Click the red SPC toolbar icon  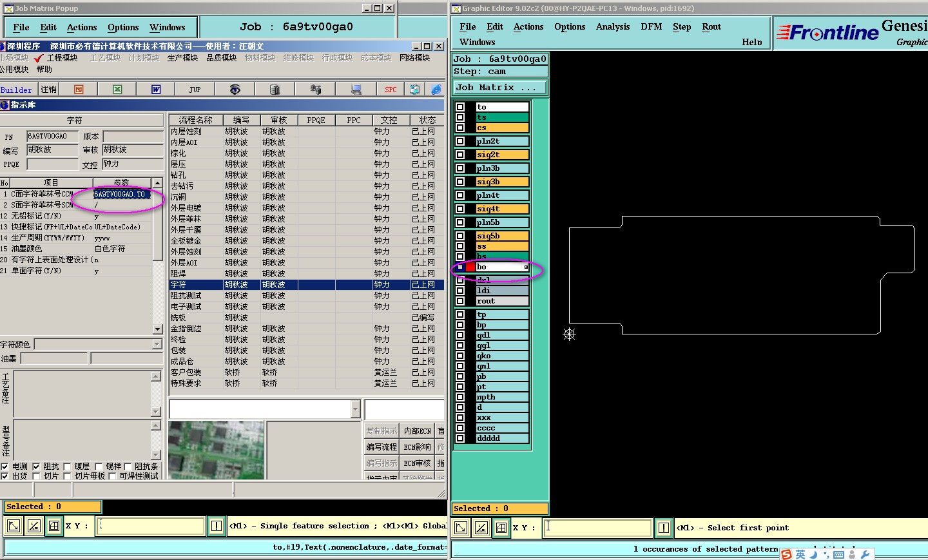click(x=391, y=90)
